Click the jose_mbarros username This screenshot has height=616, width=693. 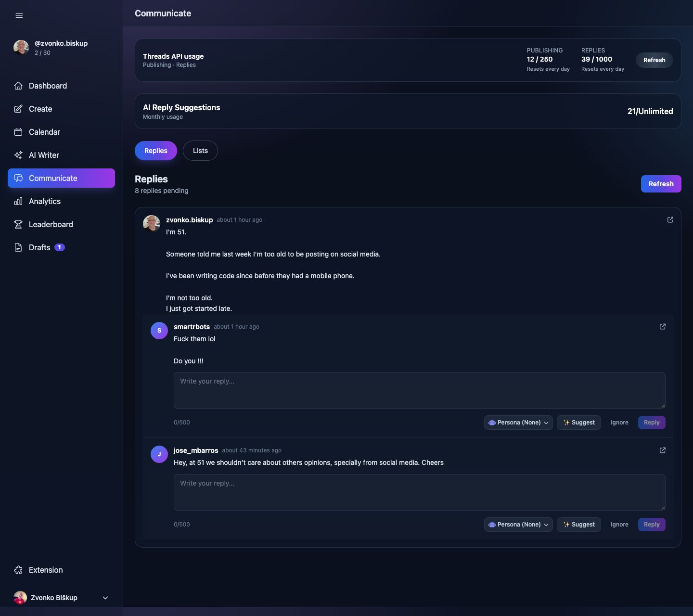[196, 450]
